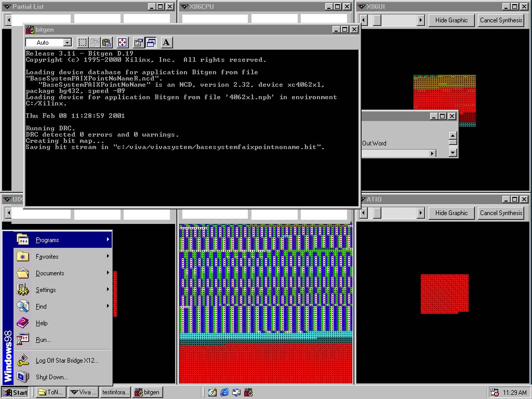This screenshot has width=532, height=399.
Task: Click Hide Graphic in the X86UI window
Action: [x=451, y=20]
